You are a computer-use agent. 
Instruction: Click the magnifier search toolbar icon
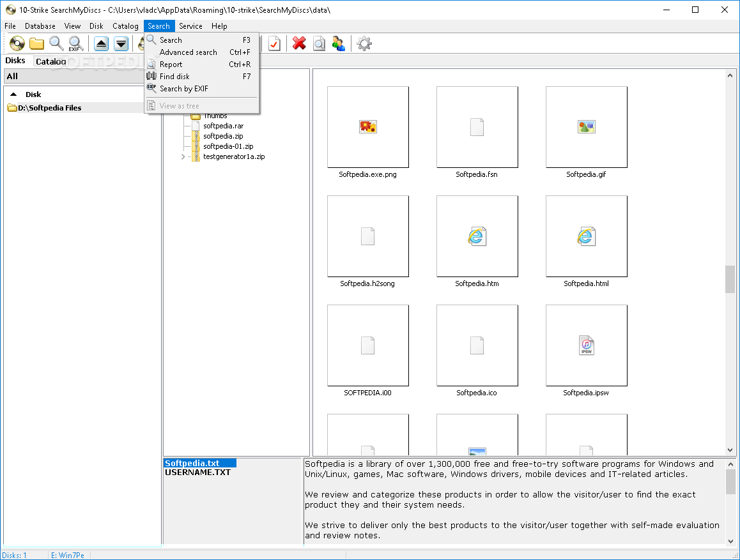tap(56, 44)
